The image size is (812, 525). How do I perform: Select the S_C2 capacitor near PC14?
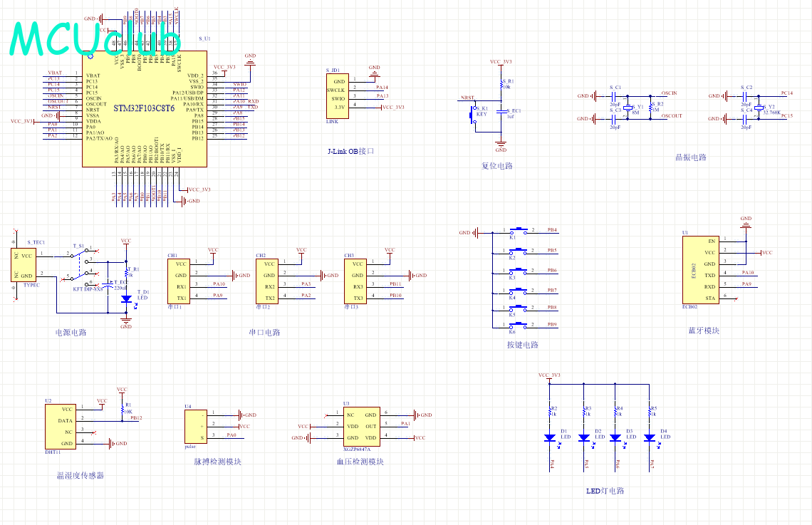[x=745, y=95]
